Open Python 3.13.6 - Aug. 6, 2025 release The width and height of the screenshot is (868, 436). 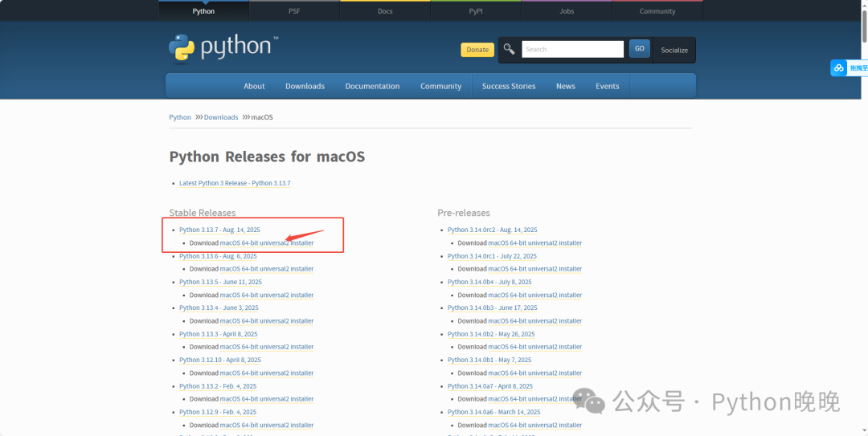point(218,256)
